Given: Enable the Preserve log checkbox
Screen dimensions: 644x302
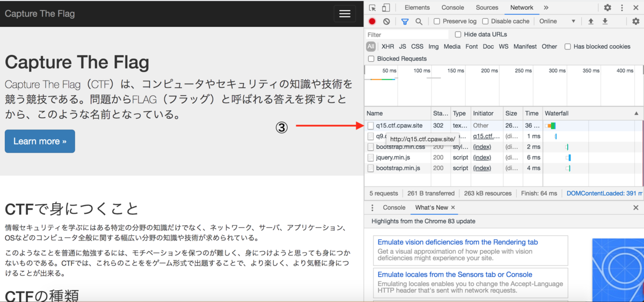Looking at the screenshot, I should coord(437,21).
